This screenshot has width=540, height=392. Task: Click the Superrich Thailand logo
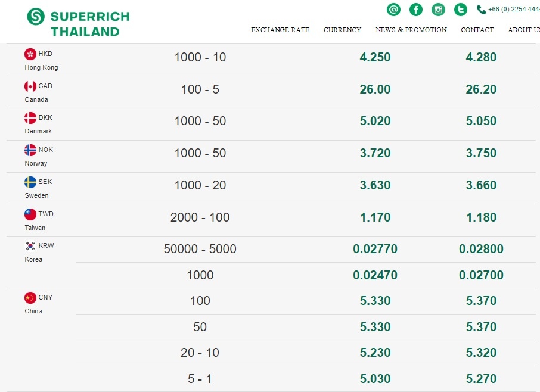pyautogui.click(x=78, y=23)
